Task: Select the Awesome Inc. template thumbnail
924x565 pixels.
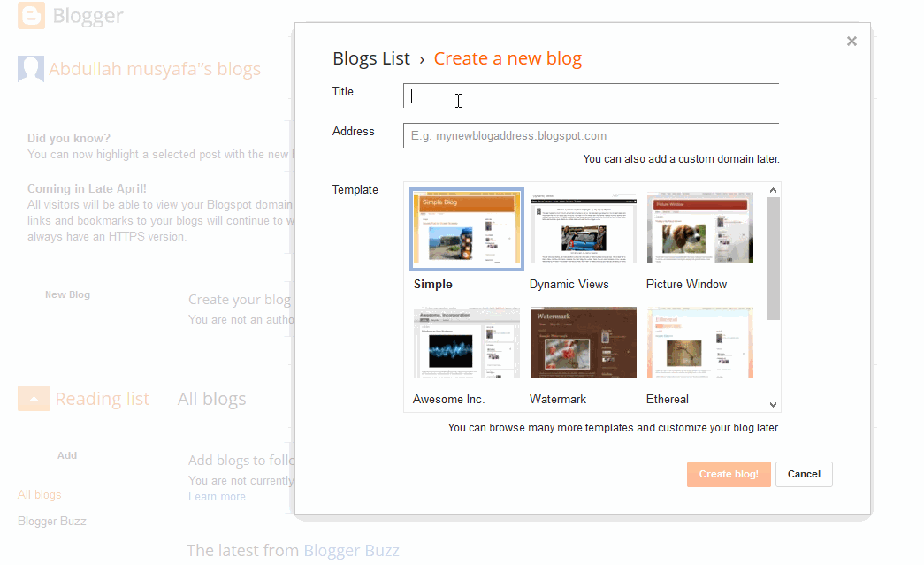Action: 467,342
